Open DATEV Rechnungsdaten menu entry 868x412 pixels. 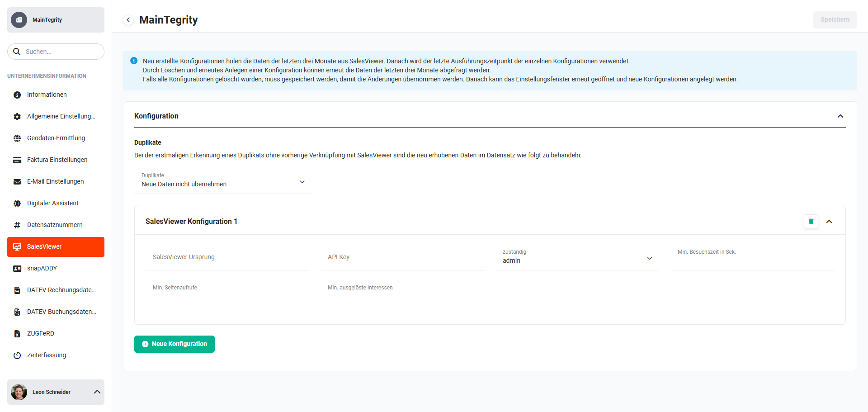56,290
